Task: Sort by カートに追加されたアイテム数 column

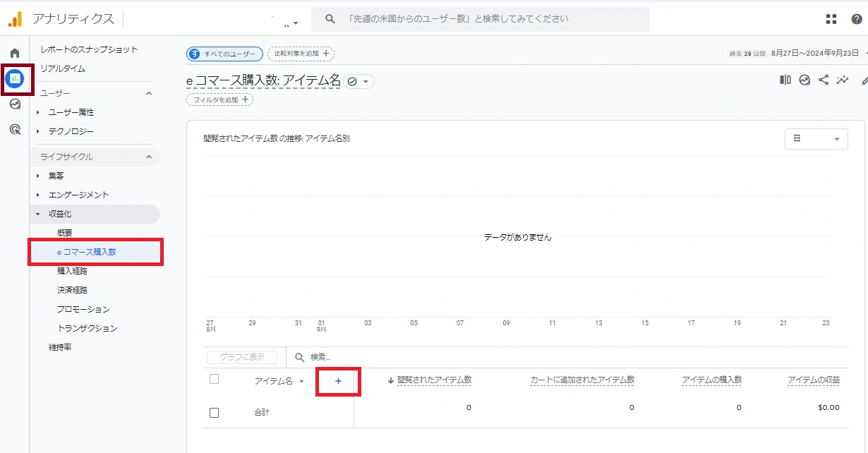Action: pyautogui.click(x=582, y=380)
